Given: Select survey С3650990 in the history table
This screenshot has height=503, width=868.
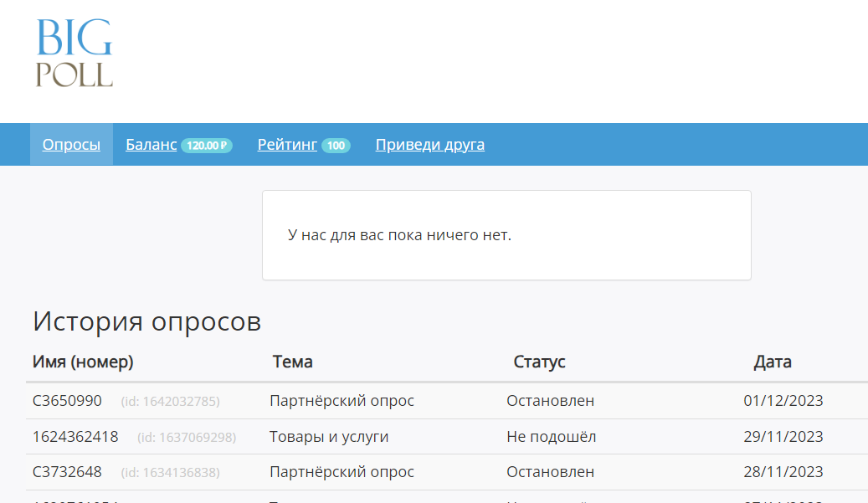Looking at the screenshot, I should pyautogui.click(x=66, y=400).
